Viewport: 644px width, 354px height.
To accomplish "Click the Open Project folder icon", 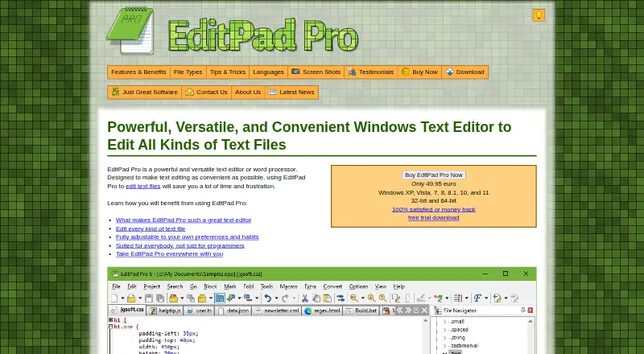I will click(173, 298).
